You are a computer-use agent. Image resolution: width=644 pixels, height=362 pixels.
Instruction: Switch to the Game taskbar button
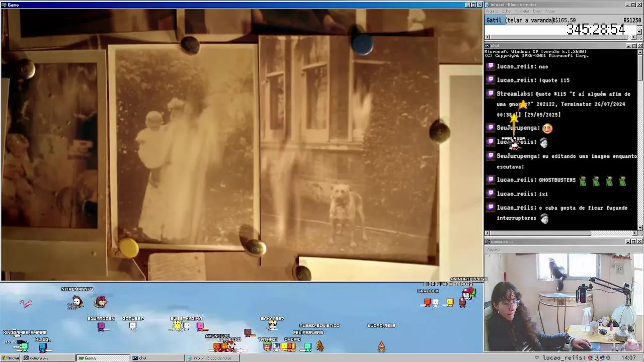[103, 358]
